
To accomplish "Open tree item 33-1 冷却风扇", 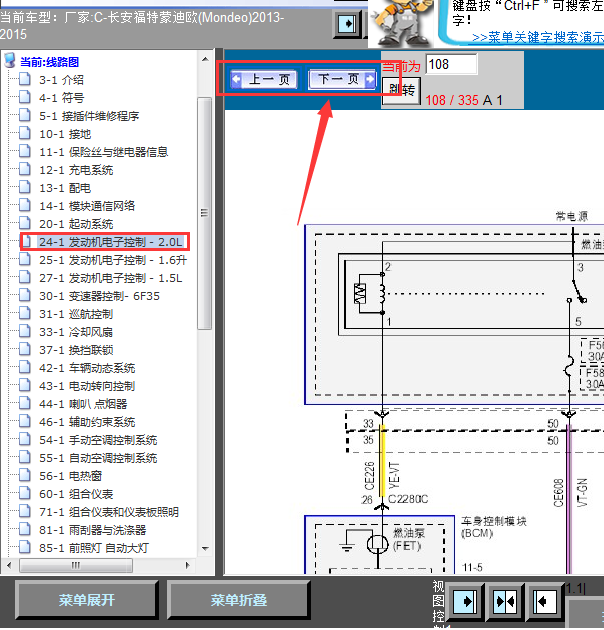I will [76, 332].
